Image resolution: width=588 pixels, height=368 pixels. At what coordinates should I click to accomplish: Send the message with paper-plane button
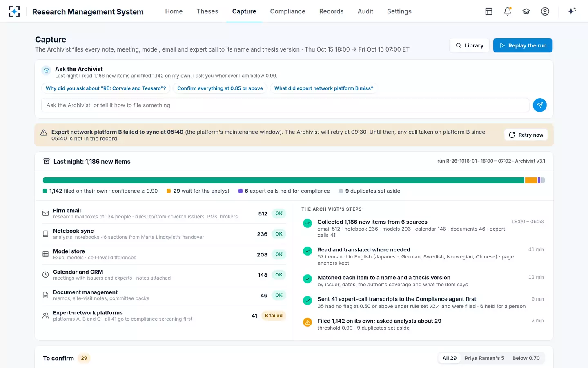click(540, 105)
